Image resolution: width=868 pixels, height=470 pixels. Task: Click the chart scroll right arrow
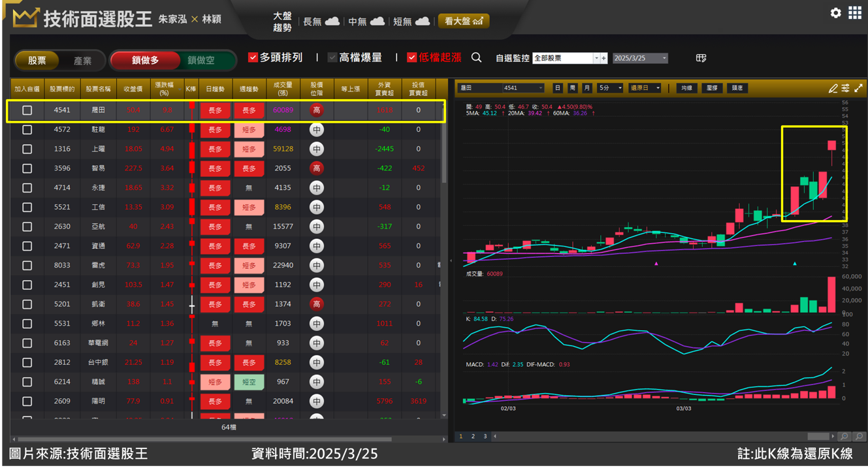pos(832,436)
